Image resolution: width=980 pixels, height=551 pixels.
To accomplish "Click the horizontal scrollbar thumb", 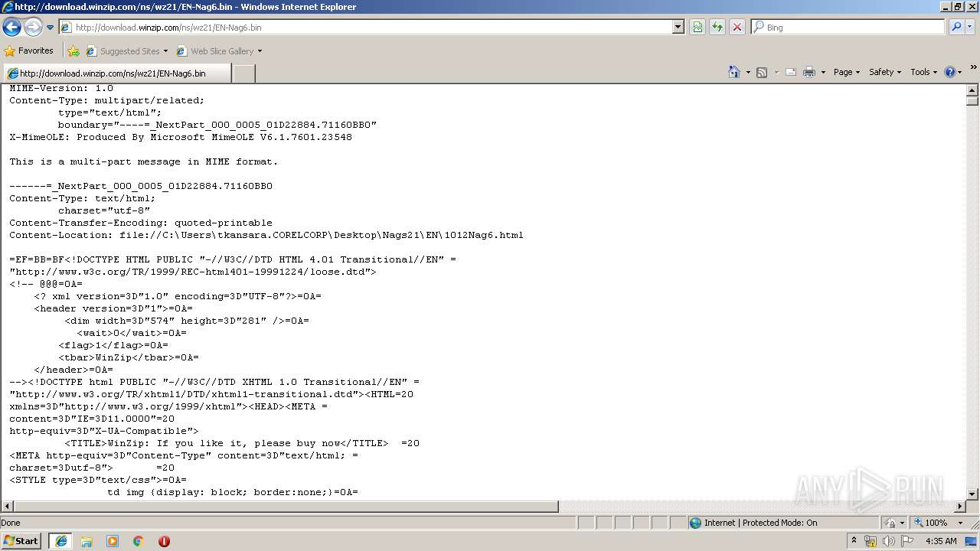I will pyautogui.click(x=286, y=507).
